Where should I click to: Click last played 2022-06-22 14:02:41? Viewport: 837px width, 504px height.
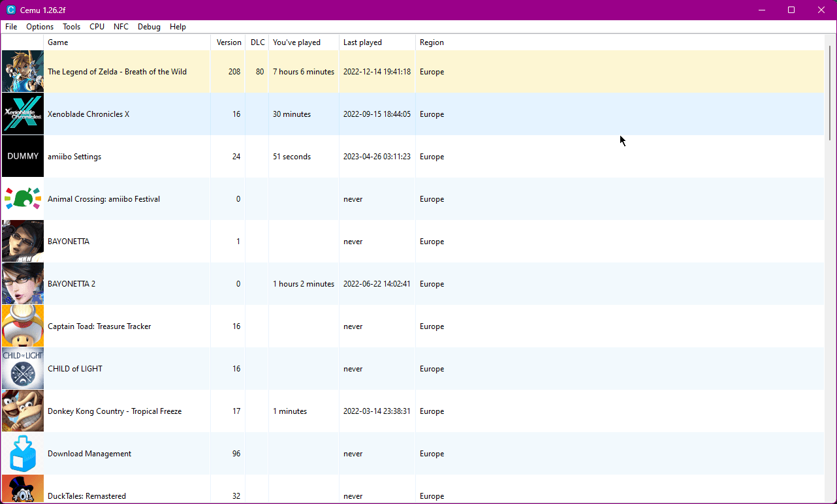click(x=377, y=284)
